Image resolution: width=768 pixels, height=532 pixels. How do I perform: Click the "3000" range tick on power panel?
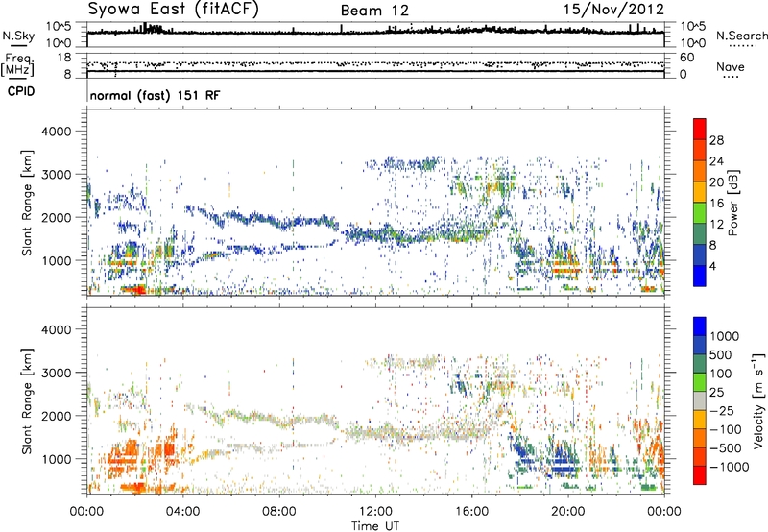(x=57, y=175)
